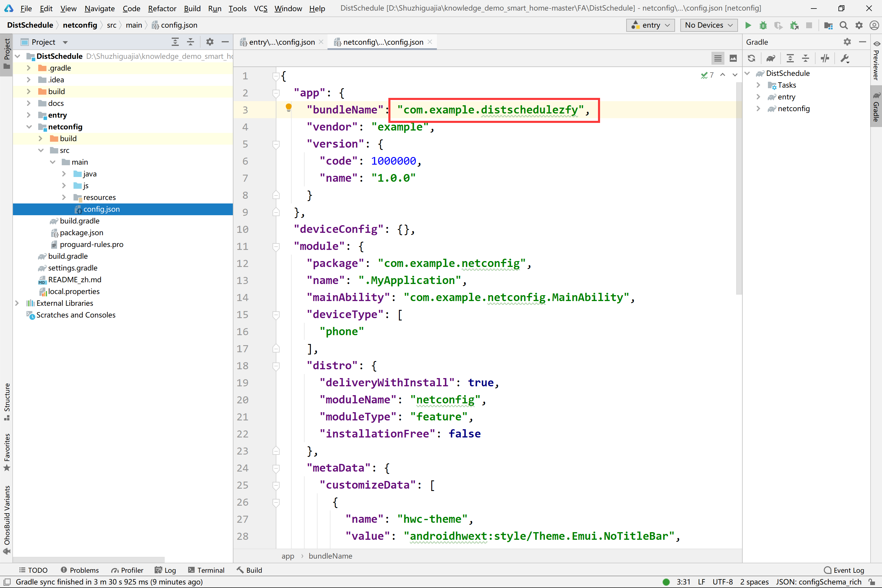The width and height of the screenshot is (882, 588).
Task: Reload all Gradle projects icon
Action: 751,58
